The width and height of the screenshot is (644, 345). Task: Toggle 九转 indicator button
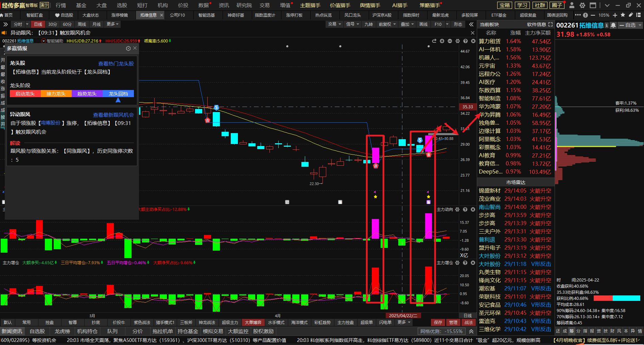369,24
